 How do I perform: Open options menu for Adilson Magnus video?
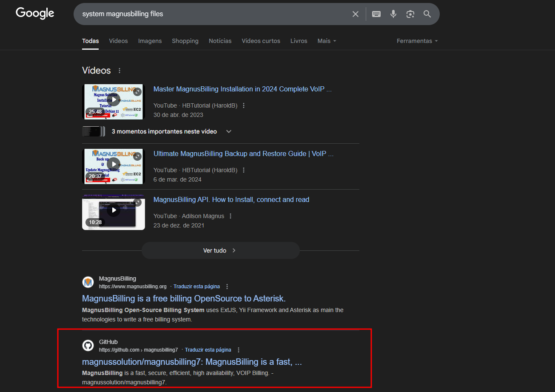coord(231,216)
